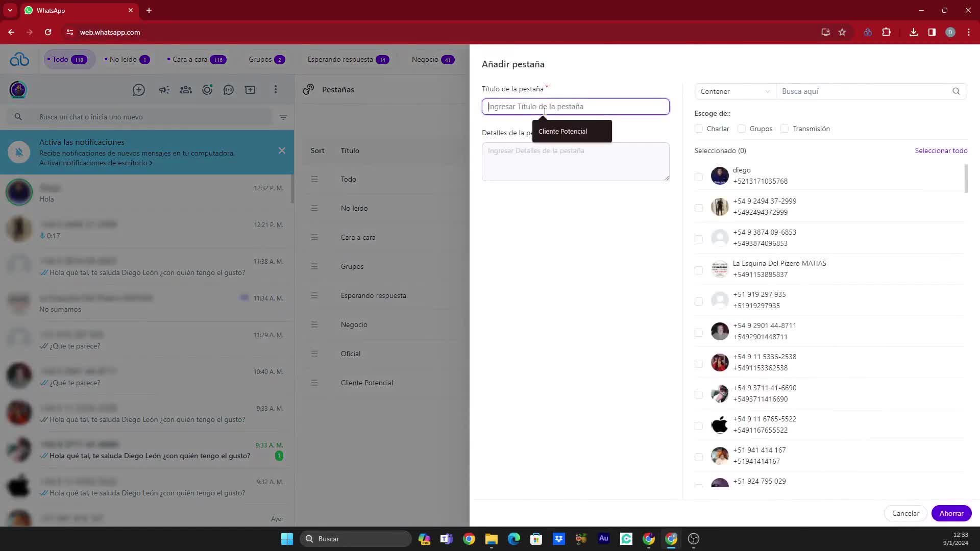Switch to the Negocio tab

coord(433,60)
